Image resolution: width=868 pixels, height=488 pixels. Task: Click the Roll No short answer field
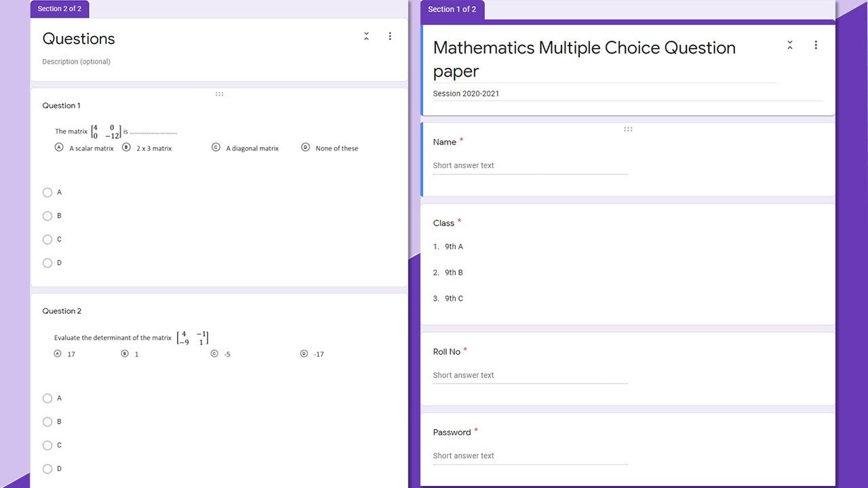click(x=530, y=375)
